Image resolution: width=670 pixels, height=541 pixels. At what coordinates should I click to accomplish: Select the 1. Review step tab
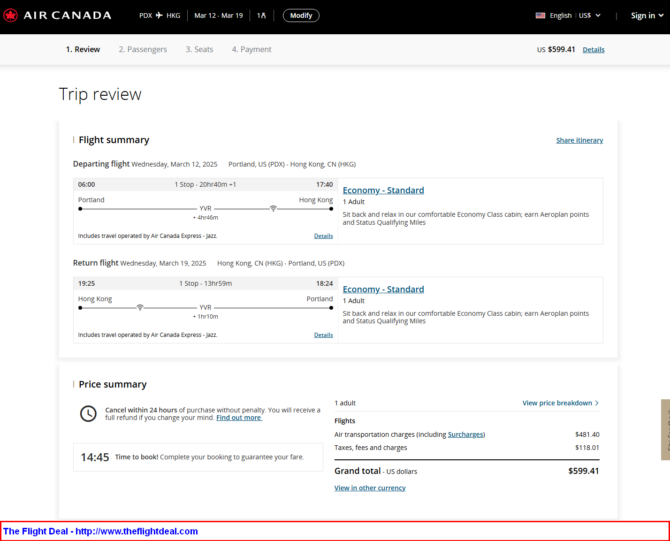tap(83, 50)
